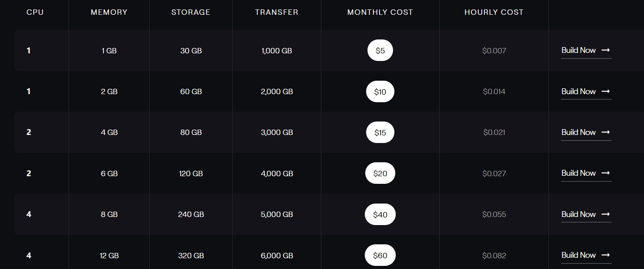Click the Hourly Cost column header

click(494, 12)
